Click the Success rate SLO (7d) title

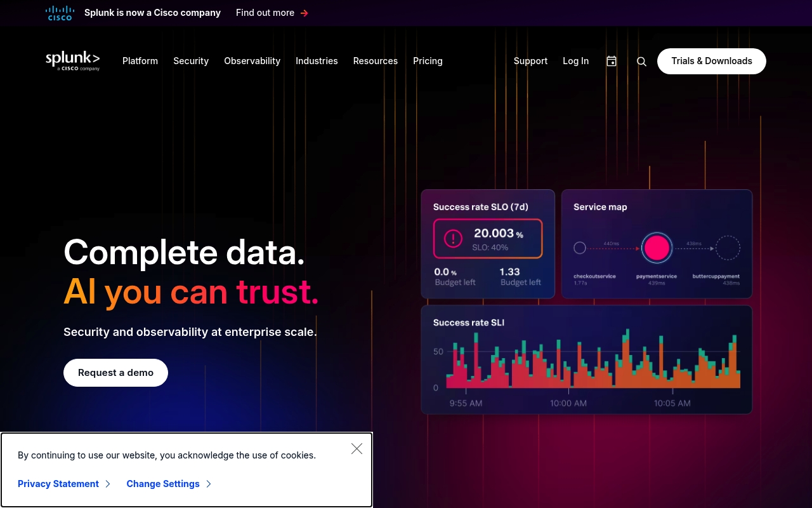(x=481, y=207)
